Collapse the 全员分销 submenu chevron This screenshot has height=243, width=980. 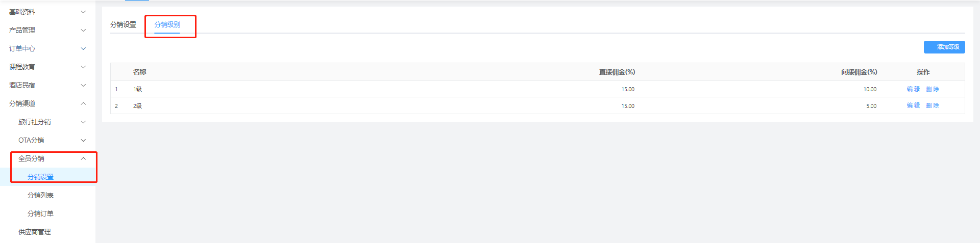tap(83, 158)
